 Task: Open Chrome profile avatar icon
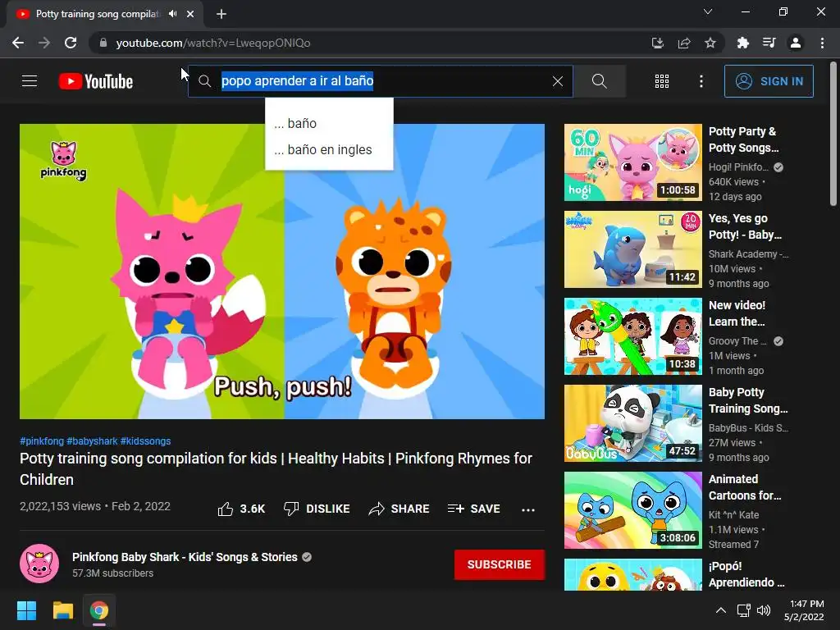[796, 43]
